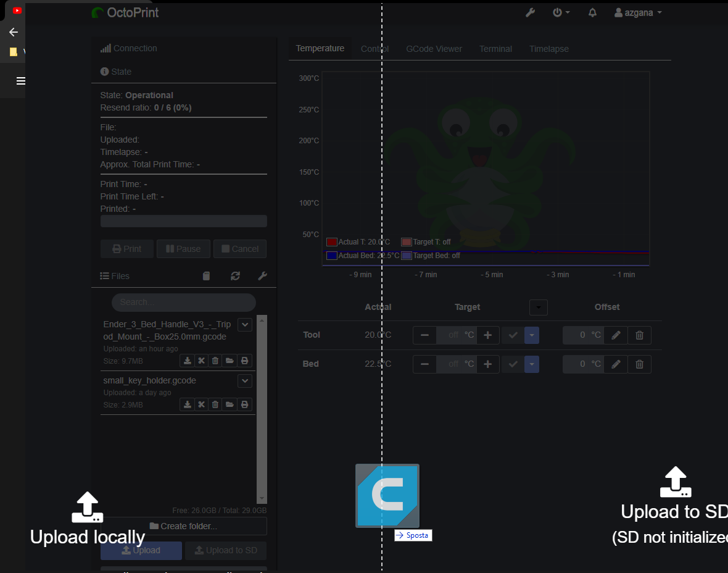
Task: Confirm Bed target temperature checkmark
Action: click(513, 364)
